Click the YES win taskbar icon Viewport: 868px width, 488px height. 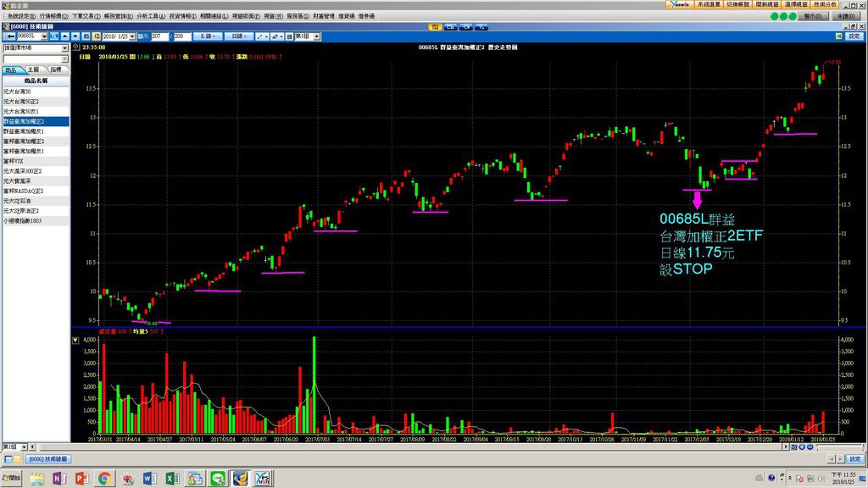263,478
